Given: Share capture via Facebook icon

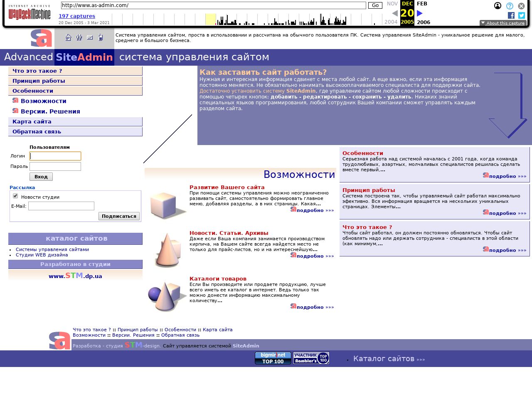Looking at the screenshot, I should 511,15.
